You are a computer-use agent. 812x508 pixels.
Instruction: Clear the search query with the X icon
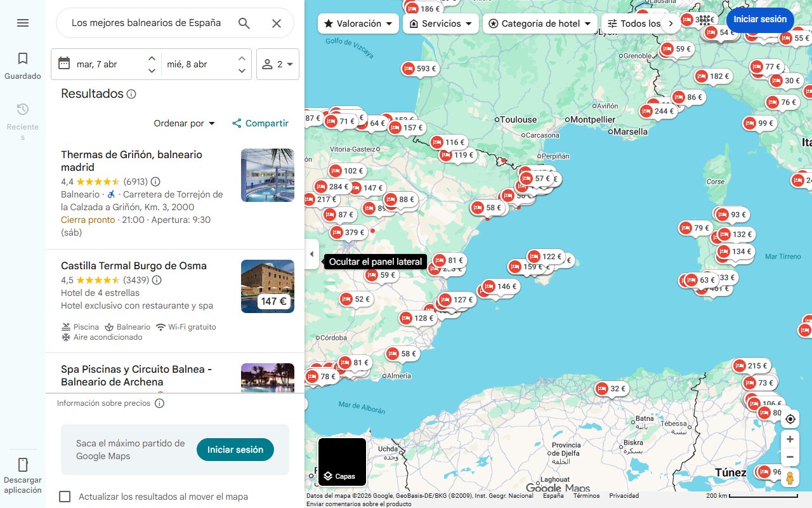[x=277, y=22]
